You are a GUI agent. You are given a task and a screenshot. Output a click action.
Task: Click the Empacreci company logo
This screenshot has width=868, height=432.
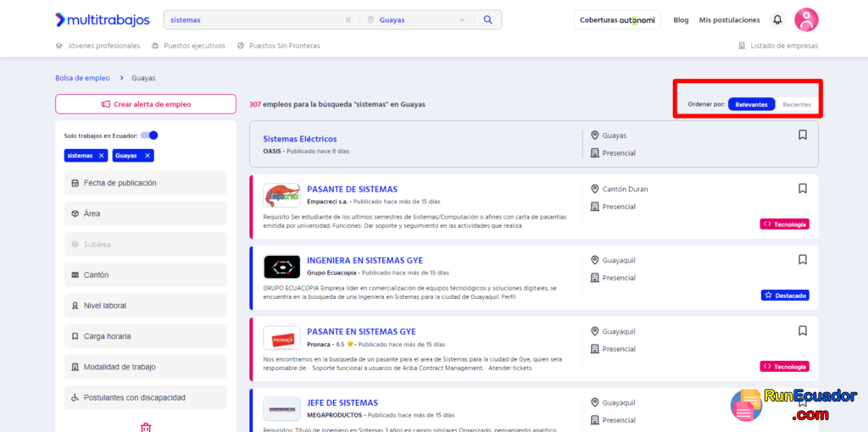pos(281,196)
